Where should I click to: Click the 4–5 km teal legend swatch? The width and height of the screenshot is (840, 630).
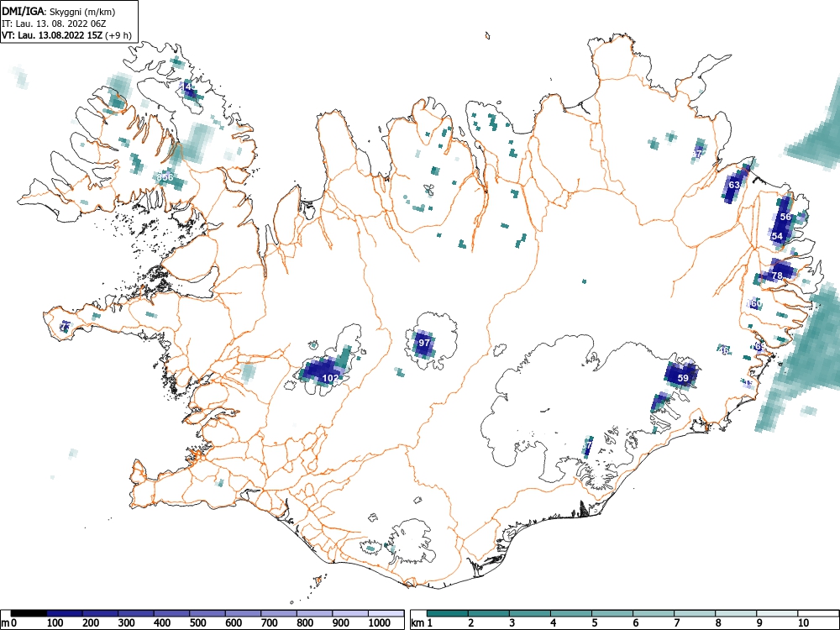tap(571, 613)
